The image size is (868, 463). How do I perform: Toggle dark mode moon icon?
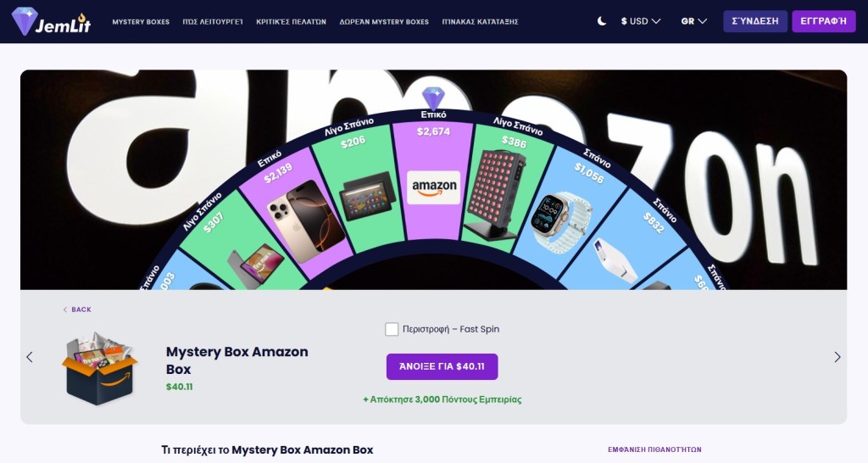pyautogui.click(x=602, y=21)
